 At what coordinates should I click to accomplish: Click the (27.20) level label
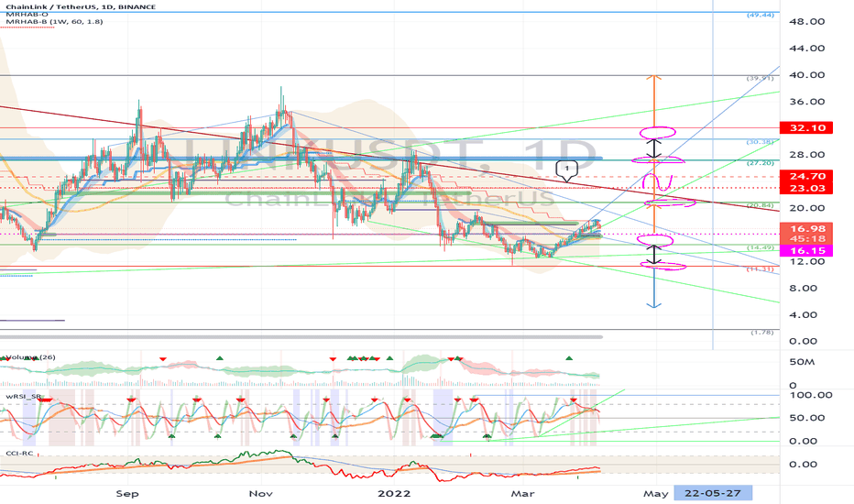pyautogui.click(x=761, y=163)
